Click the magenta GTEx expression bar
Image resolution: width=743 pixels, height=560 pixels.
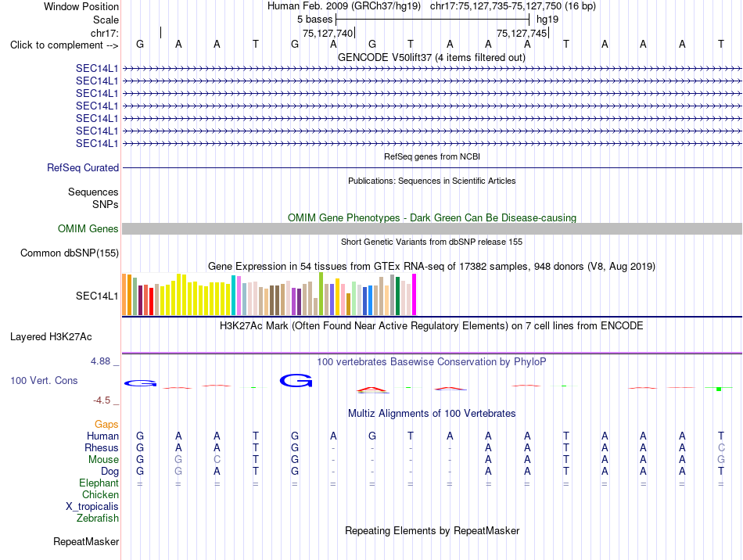[414, 294]
